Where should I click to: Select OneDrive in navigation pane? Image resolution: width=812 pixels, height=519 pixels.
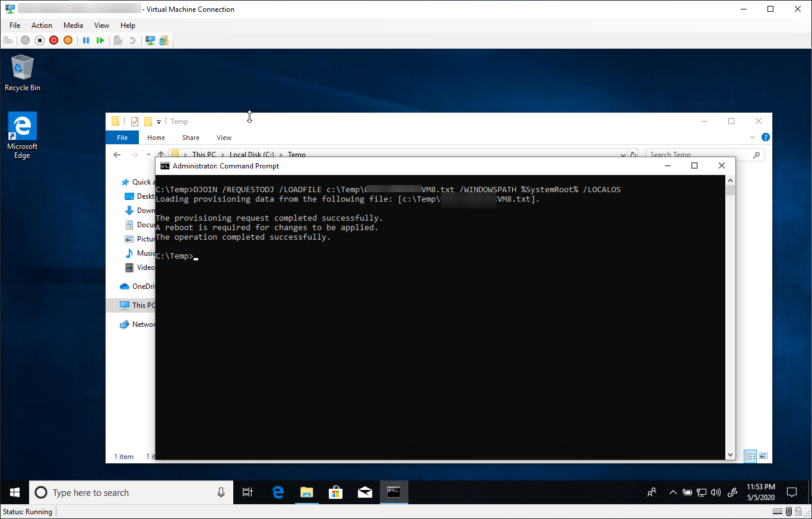pyautogui.click(x=138, y=286)
